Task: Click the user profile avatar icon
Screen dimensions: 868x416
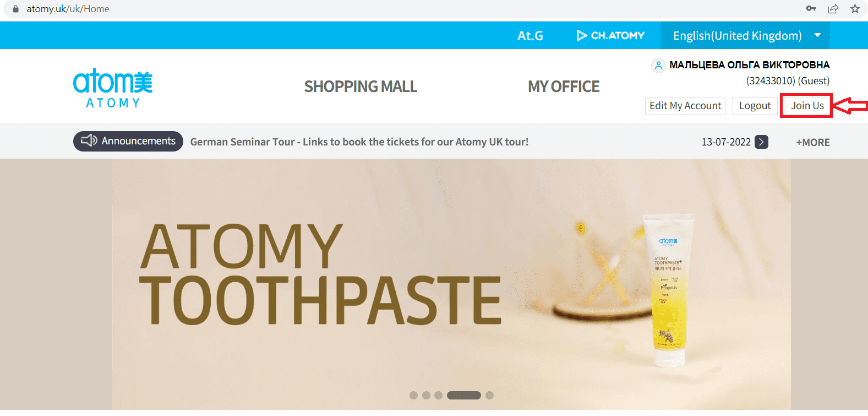Action: (658, 66)
